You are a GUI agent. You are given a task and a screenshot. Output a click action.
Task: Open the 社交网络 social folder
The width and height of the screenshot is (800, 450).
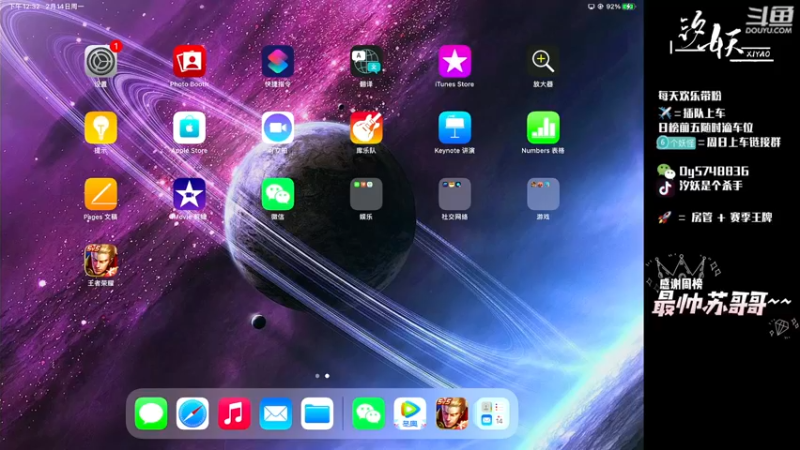click(454, 194)
